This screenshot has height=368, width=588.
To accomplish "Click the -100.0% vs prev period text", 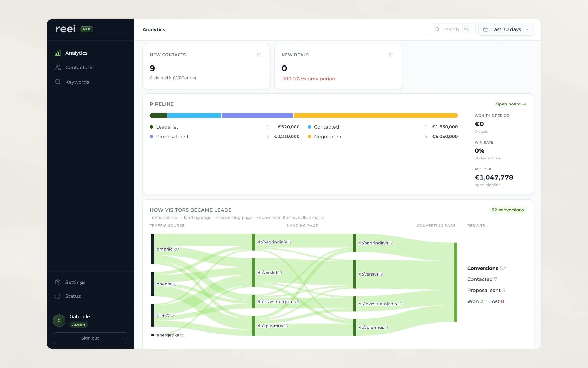I will (x=308, y=79).
